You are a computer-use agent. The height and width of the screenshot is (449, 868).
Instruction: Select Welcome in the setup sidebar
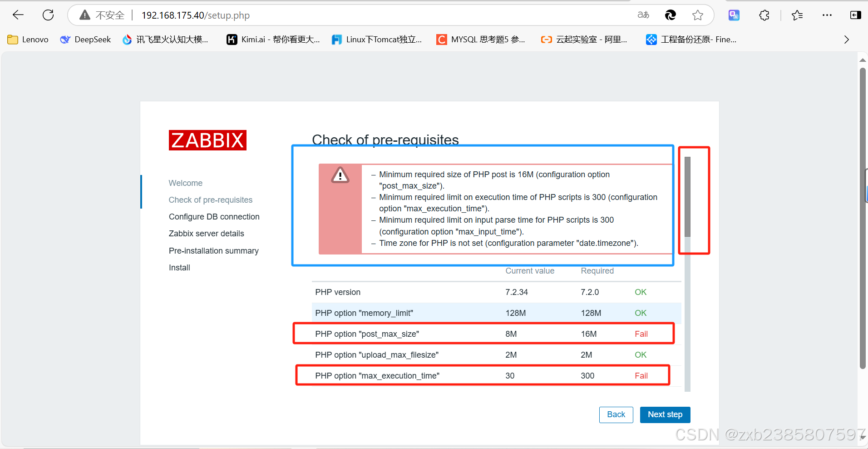tap(185, 183)
